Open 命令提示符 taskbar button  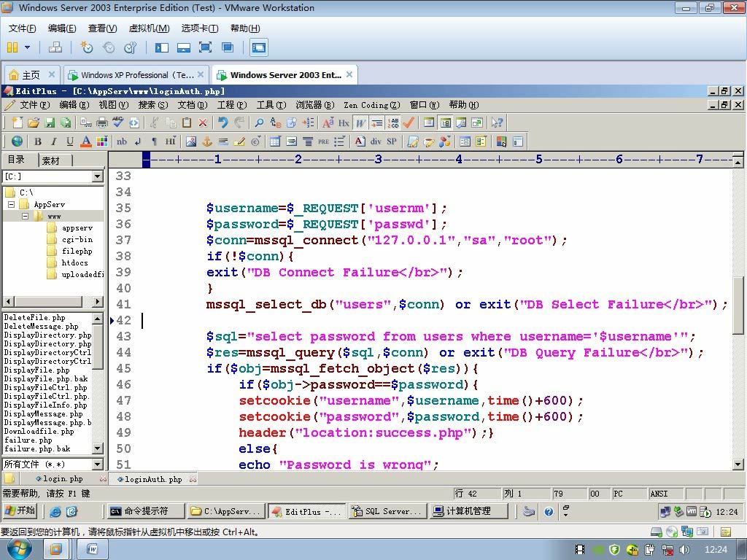click(x=145, y=511)
